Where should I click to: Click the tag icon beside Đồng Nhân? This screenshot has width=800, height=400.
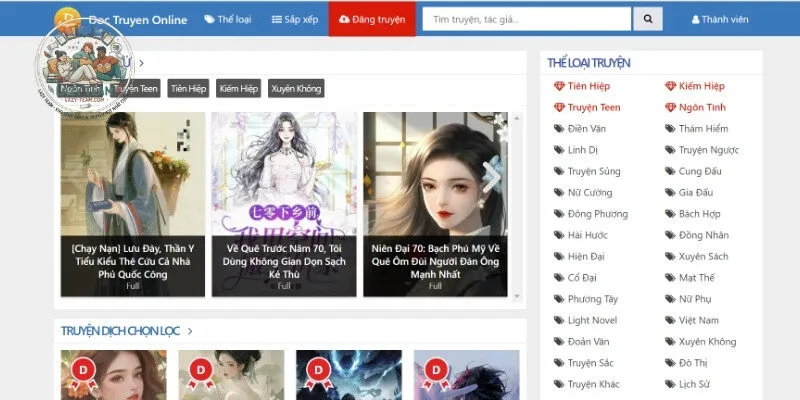coord(670,235)
